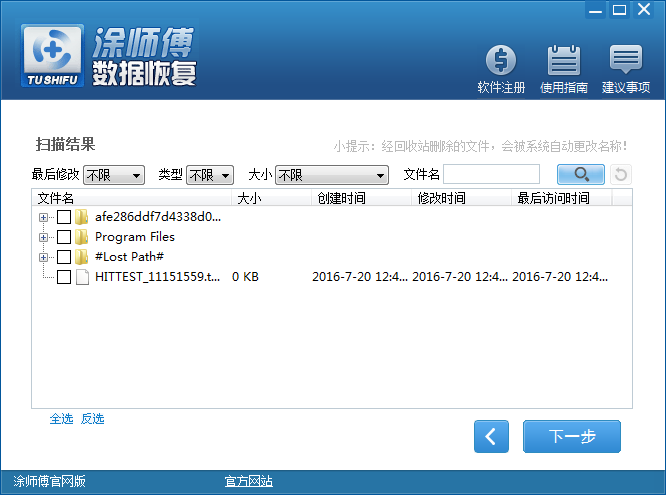The width and height of the screenshot is (666, 495).
Task: Select the HITTEST_11151559.t... file name
Action: point(158,277)
